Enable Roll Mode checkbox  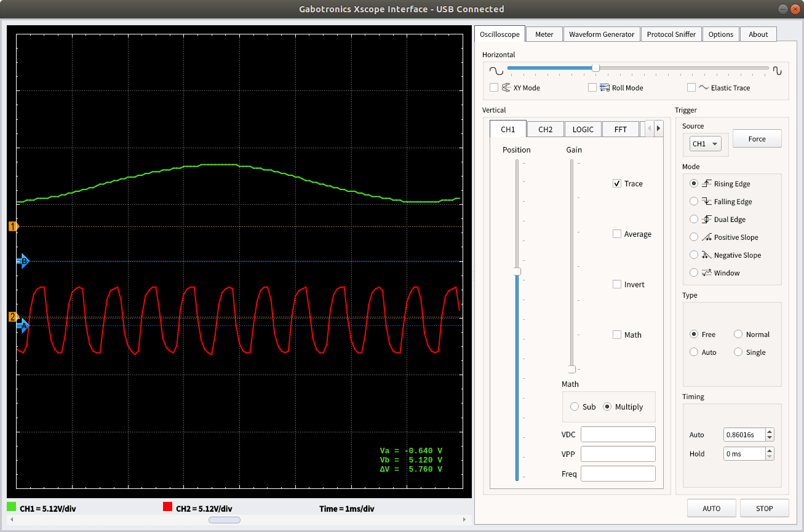click(x=592, y=87)
